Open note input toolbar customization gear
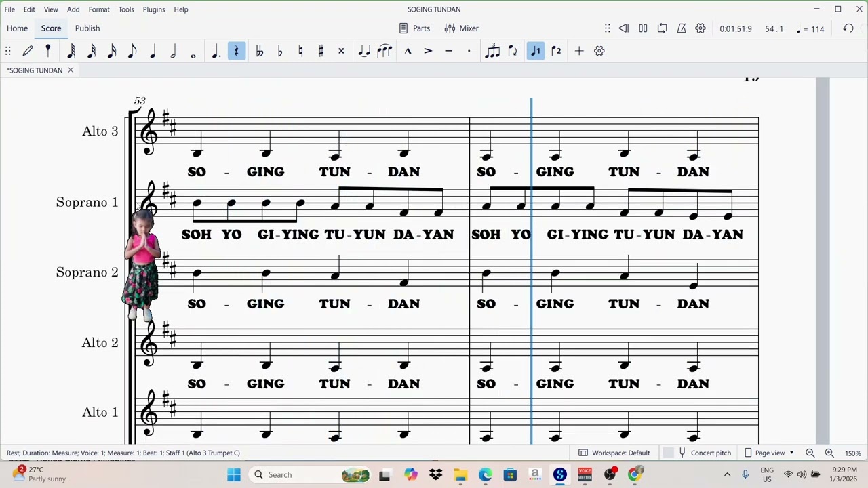868x488 pixels. pyautogui.click(x=599, y=51)
